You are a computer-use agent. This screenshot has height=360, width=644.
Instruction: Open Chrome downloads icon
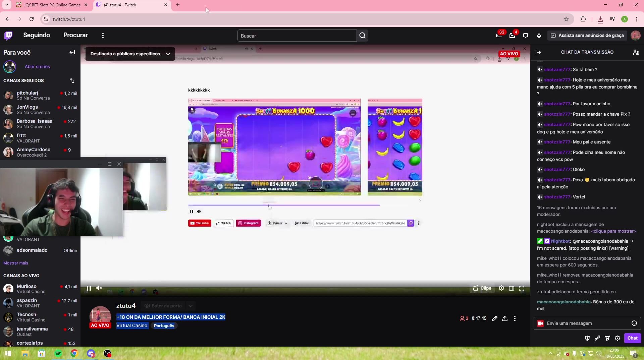click(x=600, y=19)
